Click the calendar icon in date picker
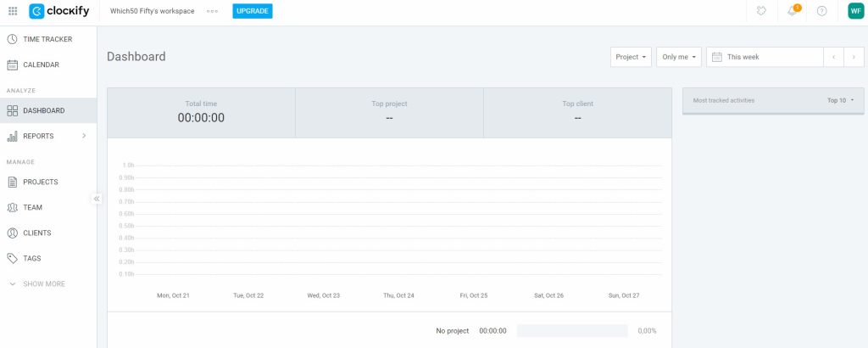This screenshot has height=348, width=868. click(x=716, y=57)
